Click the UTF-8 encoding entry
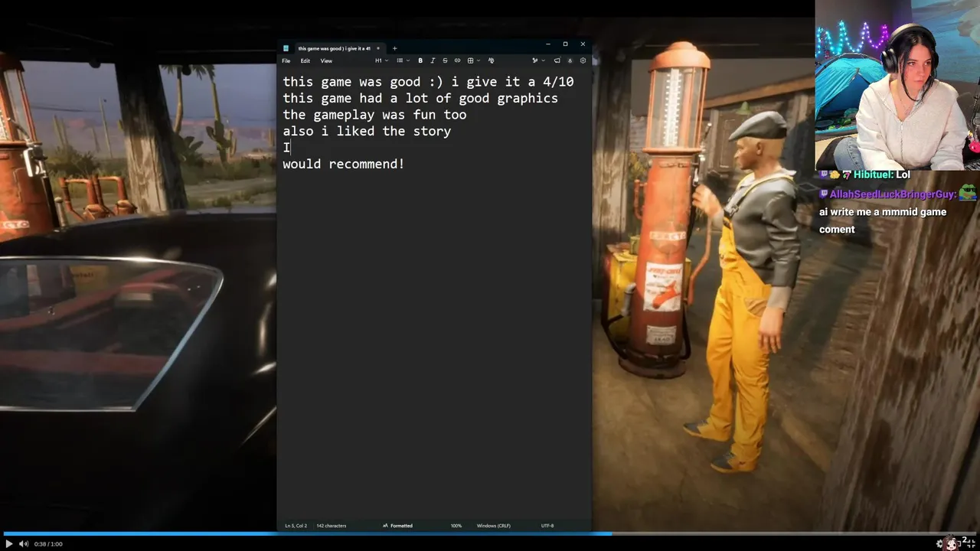The height and width of the screenshot is (551, 980). tap(547, 526)
